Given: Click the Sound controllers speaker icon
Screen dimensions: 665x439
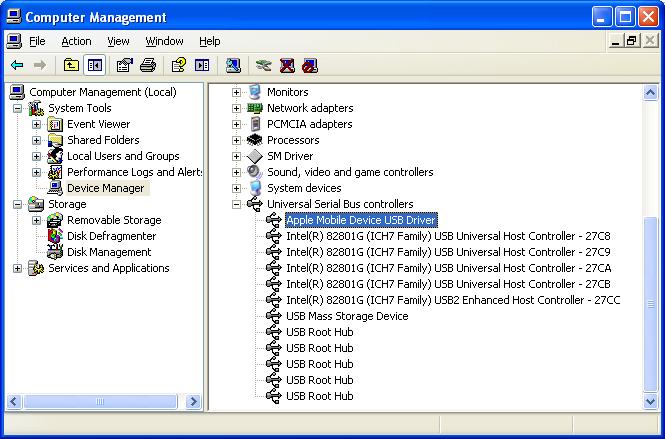Looking at the screenshot, I should (x=255, y=172).
